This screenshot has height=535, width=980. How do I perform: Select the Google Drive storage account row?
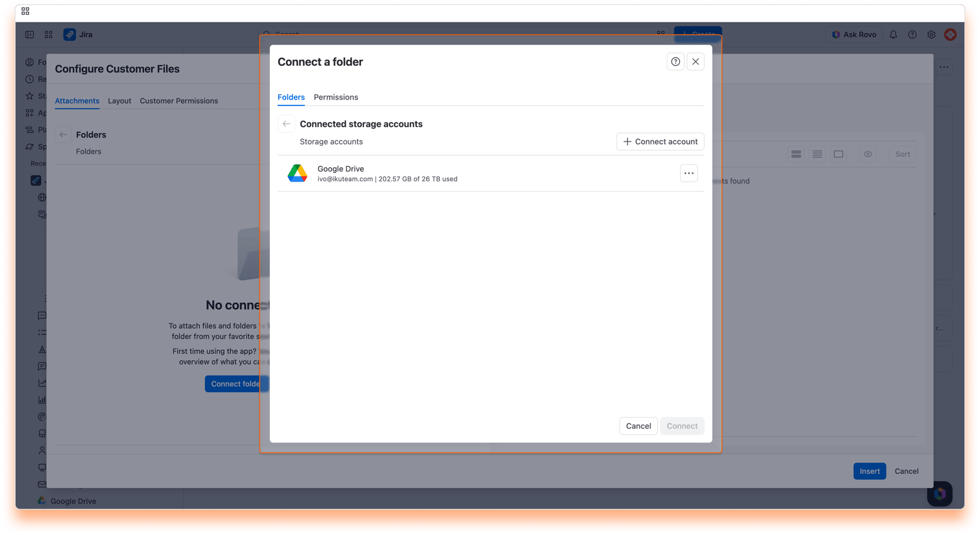[x=491, y=173]
